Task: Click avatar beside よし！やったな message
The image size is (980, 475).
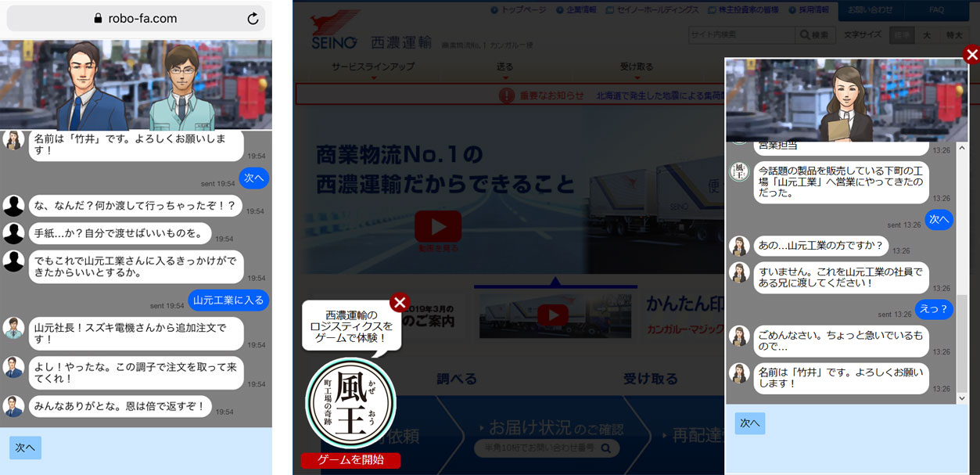Action: (13, 367)
